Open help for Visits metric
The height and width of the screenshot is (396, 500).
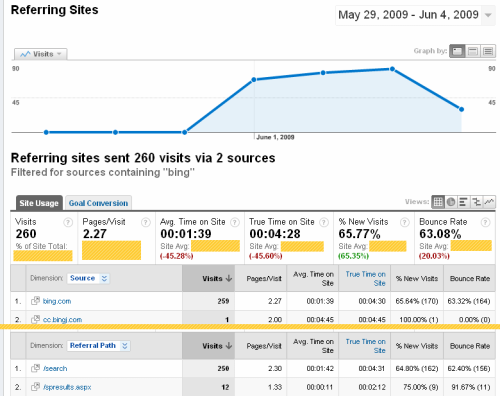[68, 222]
